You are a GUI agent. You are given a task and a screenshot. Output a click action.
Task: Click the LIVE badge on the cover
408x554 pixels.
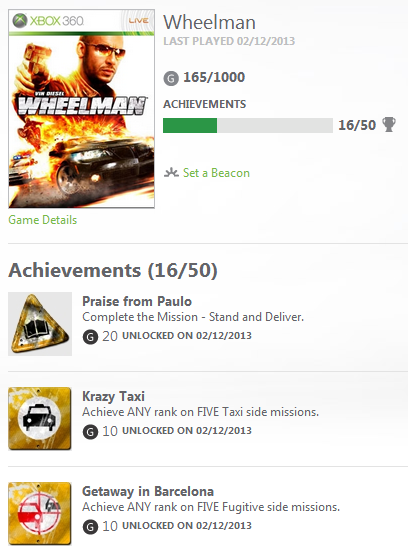click(x=138, y=21)
